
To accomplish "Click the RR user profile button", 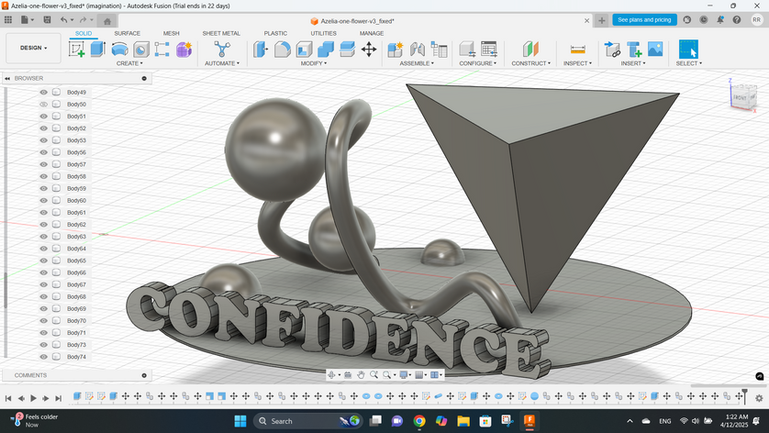I will click(x=756, y=20).
